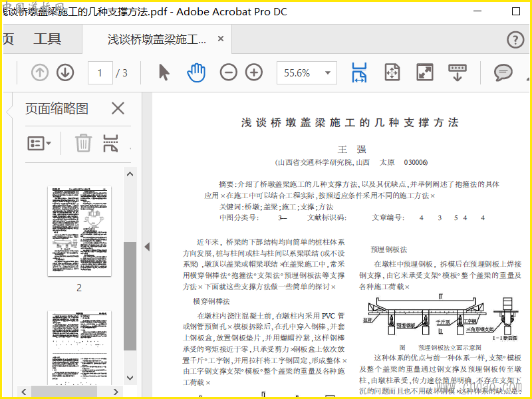Select the arrow Selection tool
This screenshot has height=399, width=532.
point(164,72)
